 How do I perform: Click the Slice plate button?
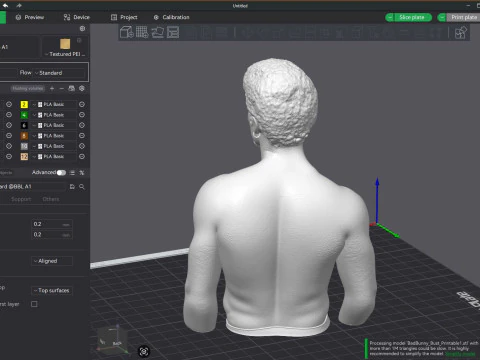tap(412, 17)
